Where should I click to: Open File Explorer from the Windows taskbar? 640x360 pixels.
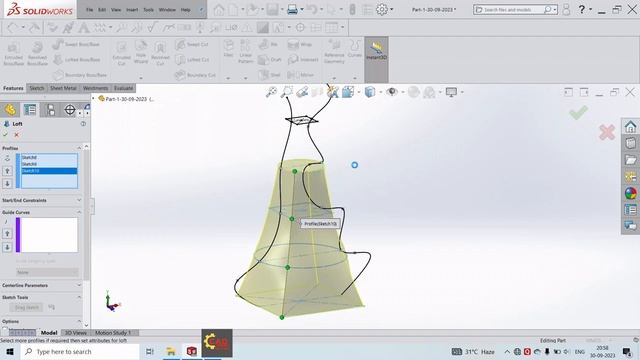(171, 351)
